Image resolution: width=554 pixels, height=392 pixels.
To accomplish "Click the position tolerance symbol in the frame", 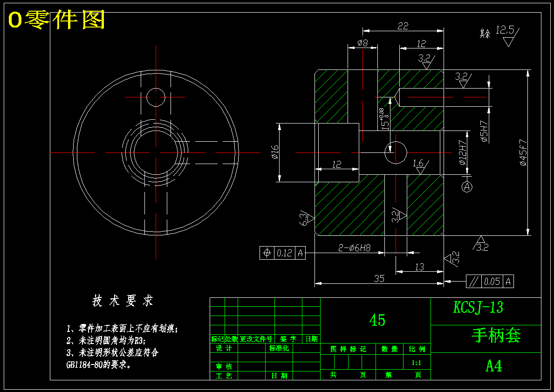I will click(267, 253).
